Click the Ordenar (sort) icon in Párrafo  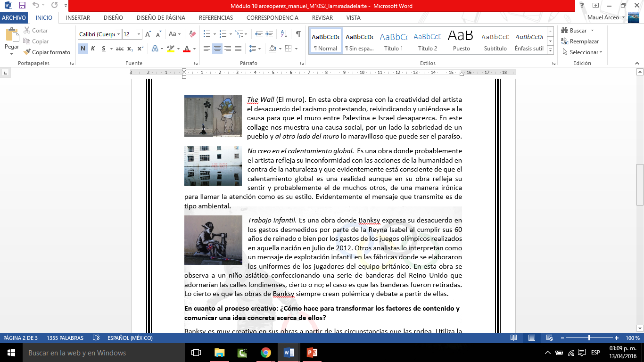[x=285, y=34]
